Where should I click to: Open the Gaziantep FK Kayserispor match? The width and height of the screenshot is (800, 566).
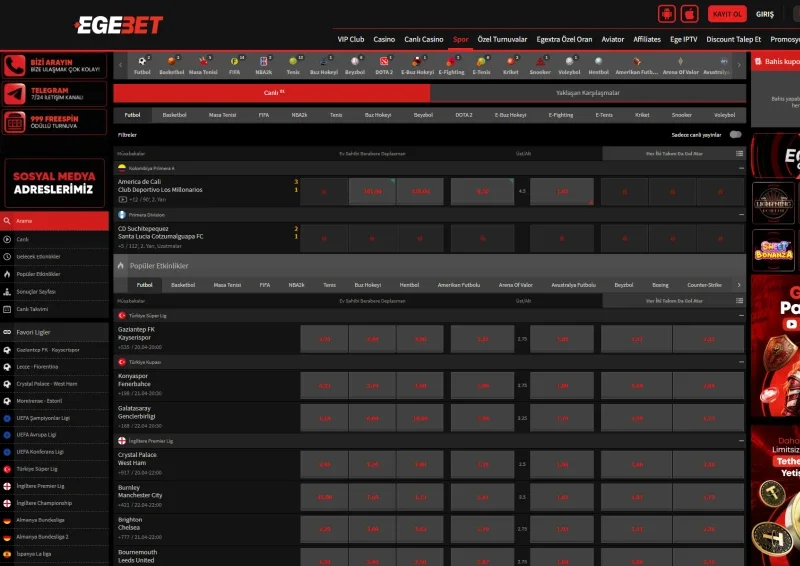(x=136, y=334)
